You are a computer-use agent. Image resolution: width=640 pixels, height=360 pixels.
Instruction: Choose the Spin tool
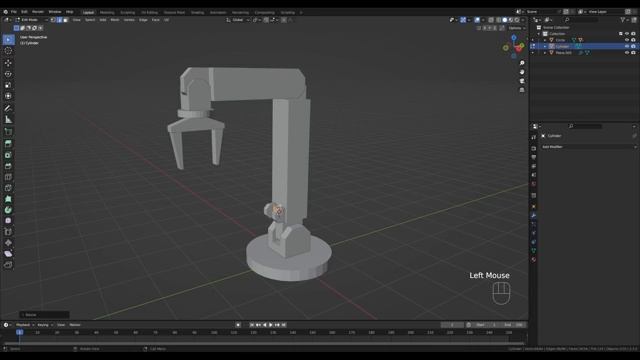8,210
